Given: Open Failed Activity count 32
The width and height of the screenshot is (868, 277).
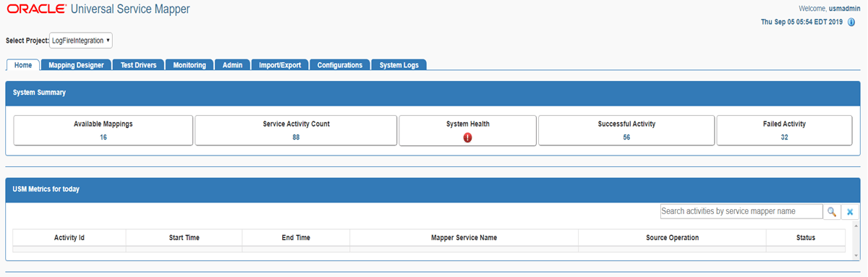Looking at the screenshot, I should click(x=784, y=137).
